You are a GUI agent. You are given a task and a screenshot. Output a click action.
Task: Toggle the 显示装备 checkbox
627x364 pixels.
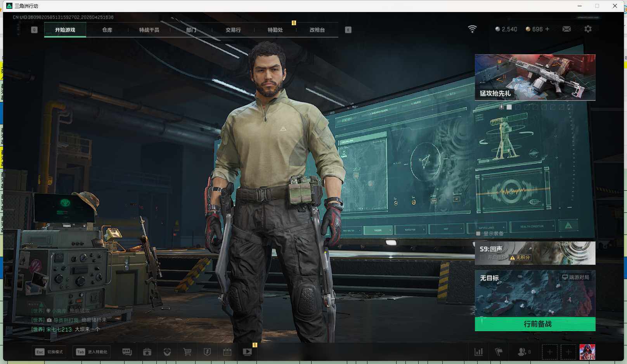tap(478, 234)
